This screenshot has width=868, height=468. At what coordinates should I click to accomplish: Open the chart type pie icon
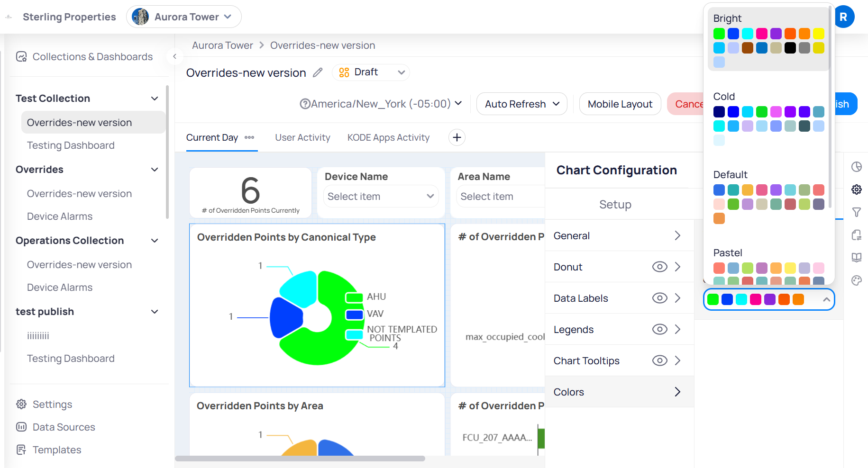856,167
